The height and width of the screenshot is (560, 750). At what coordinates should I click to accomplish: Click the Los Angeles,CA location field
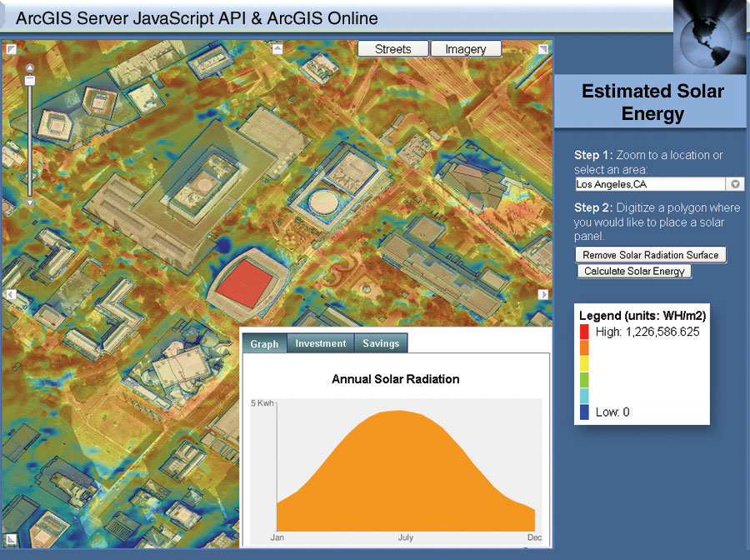coord(651,184)
